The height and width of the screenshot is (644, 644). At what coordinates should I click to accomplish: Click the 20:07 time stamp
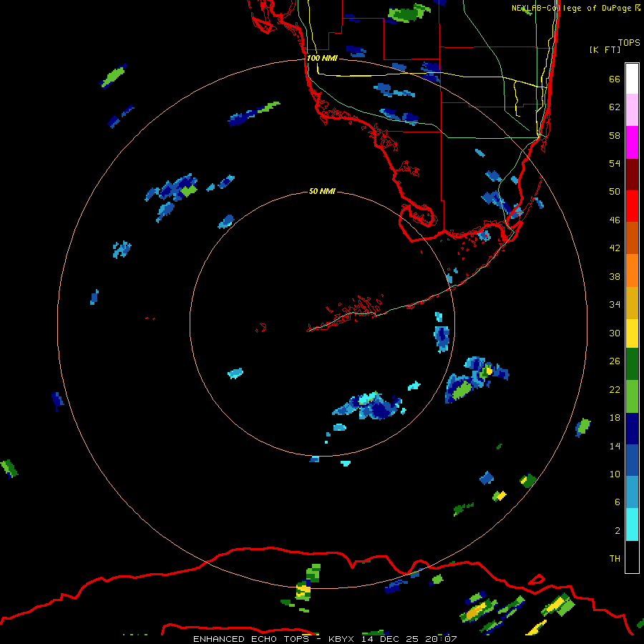pyautogui.click(x=441, y=639)
